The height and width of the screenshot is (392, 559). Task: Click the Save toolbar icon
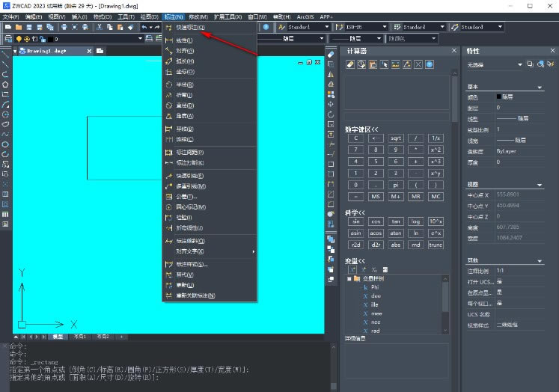[29, 27]
